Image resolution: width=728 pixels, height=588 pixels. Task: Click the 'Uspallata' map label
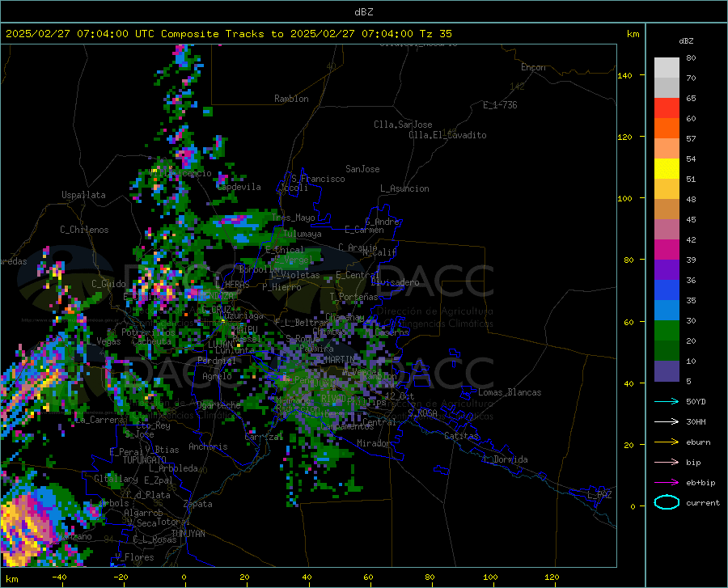(x=83, y=196)
